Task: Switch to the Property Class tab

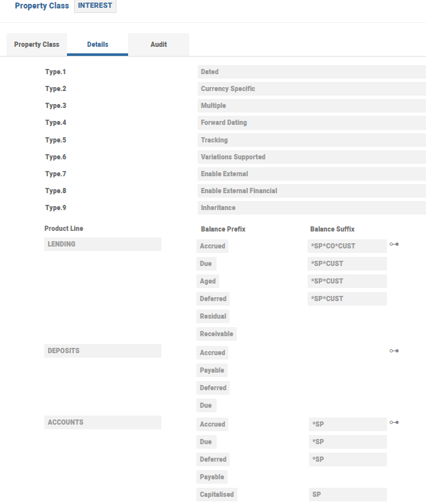Action: 36,45
